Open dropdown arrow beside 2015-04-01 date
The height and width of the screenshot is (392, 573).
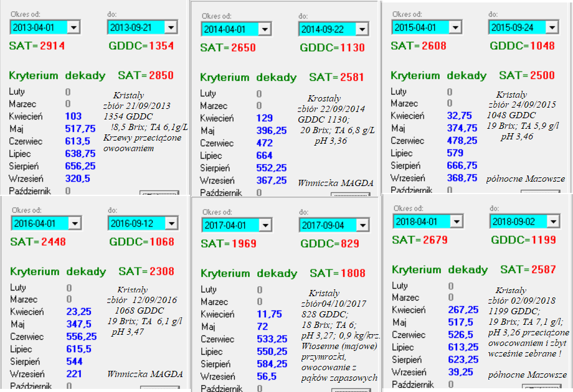point(455,27)
